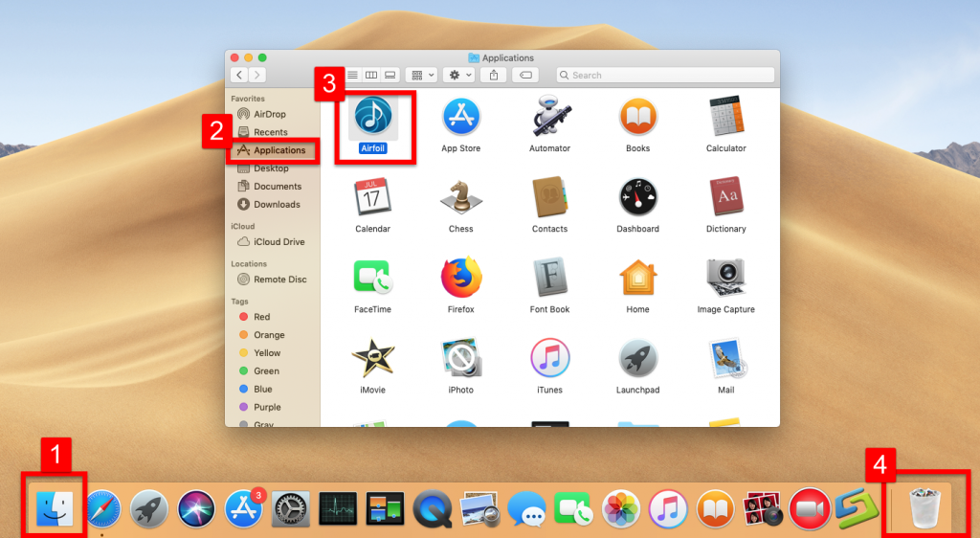Click the Edit Tags button

coord(524,75)
